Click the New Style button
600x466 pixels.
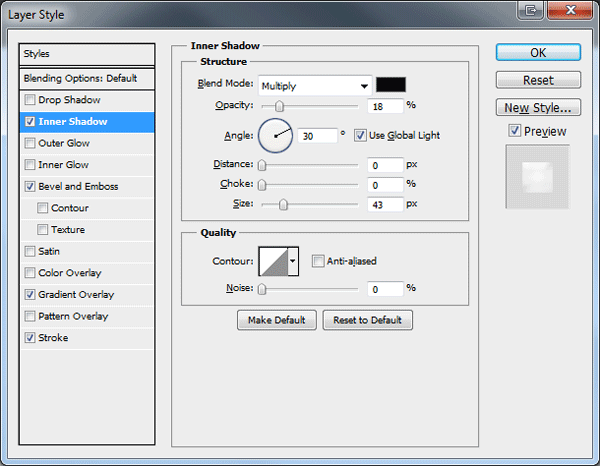pos(538,108)
